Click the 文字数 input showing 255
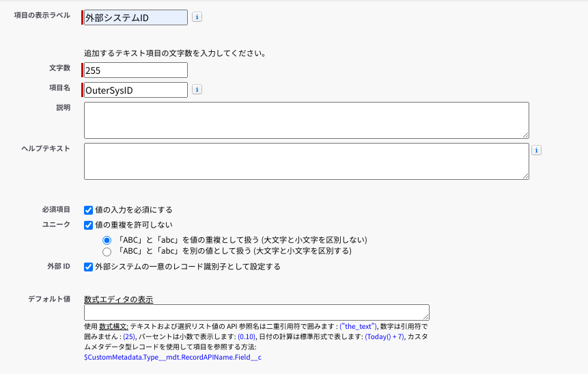This screenshot has height=374, width=588. (136, 70)
